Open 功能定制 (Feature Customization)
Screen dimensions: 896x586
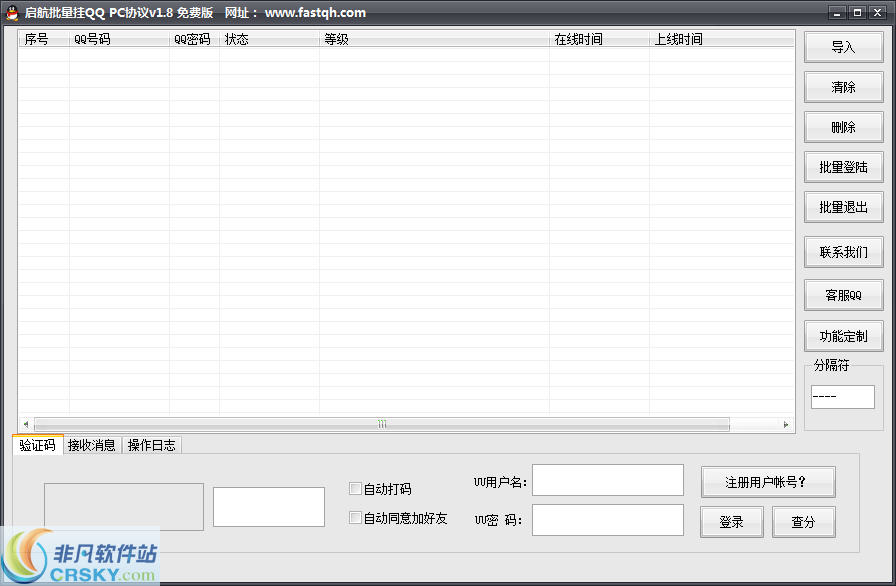coord(843,336)
